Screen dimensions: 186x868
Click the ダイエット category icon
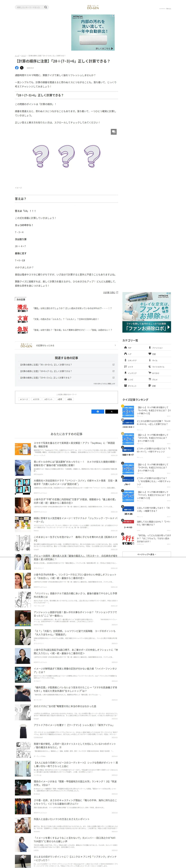point(125,386)
